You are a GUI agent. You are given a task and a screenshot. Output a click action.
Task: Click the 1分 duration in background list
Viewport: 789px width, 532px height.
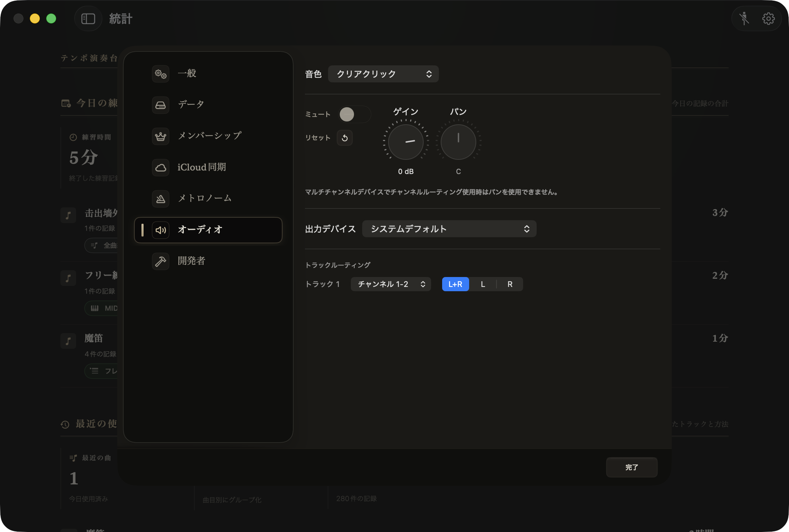720,338
